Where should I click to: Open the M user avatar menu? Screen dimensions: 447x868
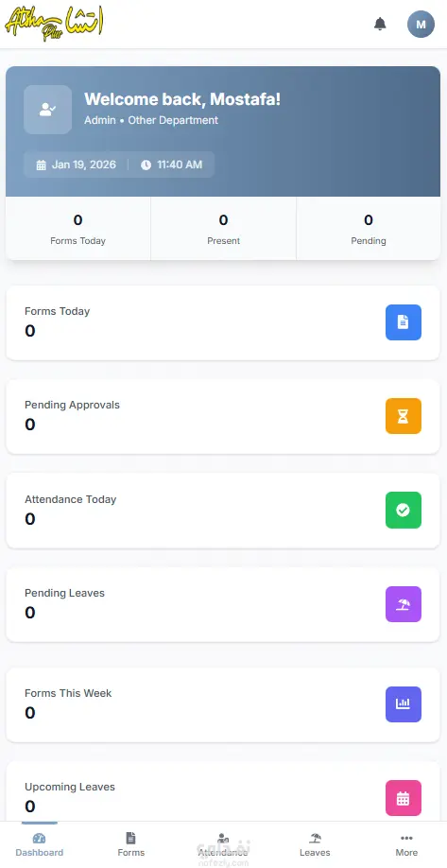(421, 25)
